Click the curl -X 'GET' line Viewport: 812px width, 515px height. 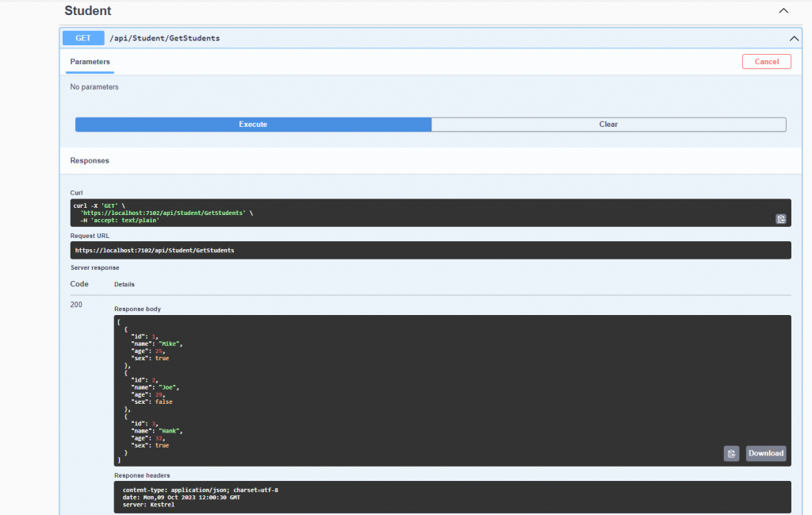click(99, 206)
